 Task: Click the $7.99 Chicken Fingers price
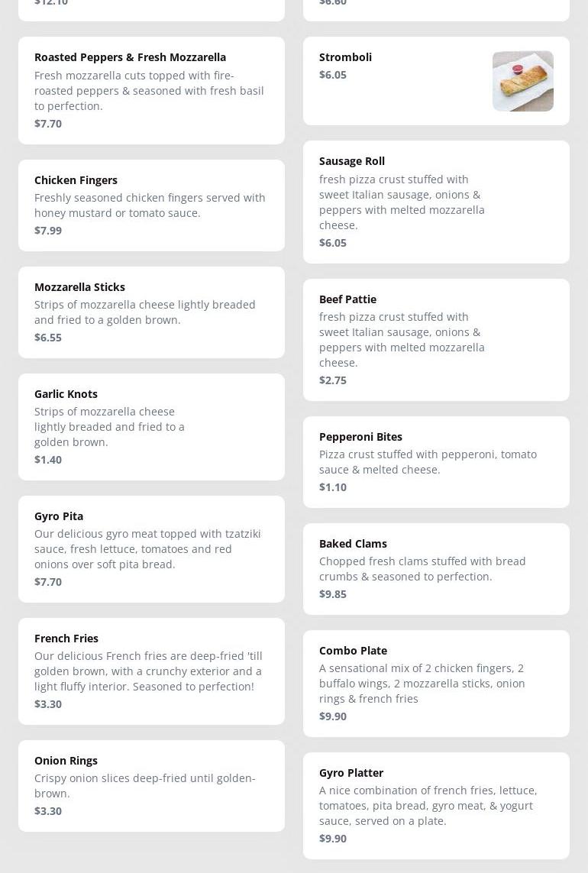(48, 231)
